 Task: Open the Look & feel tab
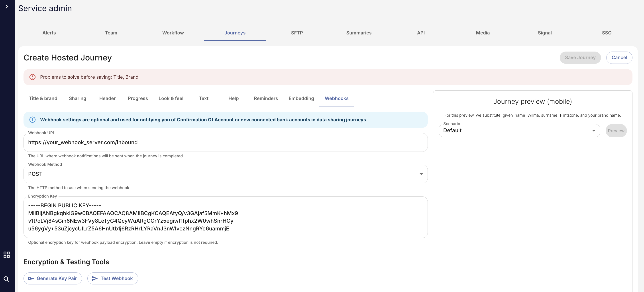click(x=171, y=98)
